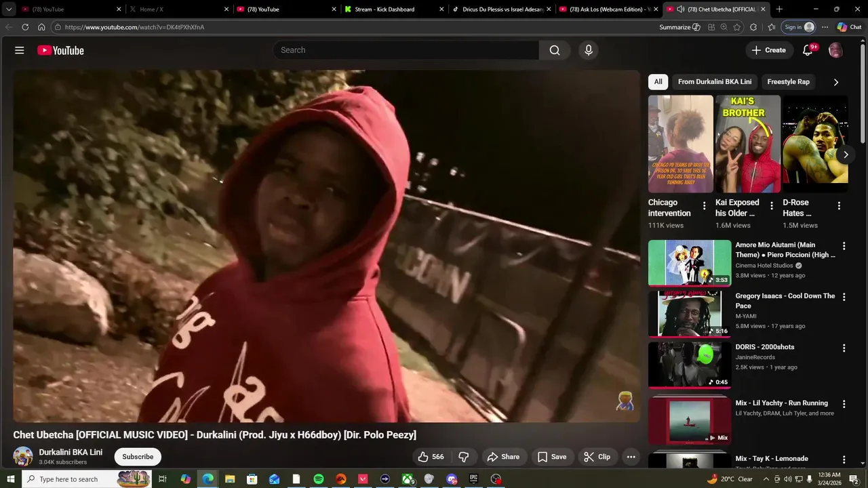Open Gregory Isaacs Cool Down thumbnail
The image size is (868, 488).
coord(690,314)
